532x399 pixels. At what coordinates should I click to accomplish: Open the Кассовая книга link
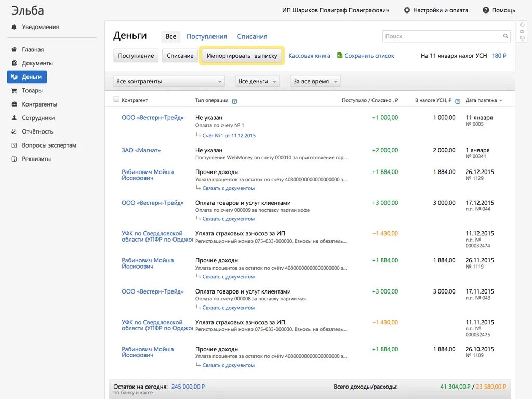309,56
